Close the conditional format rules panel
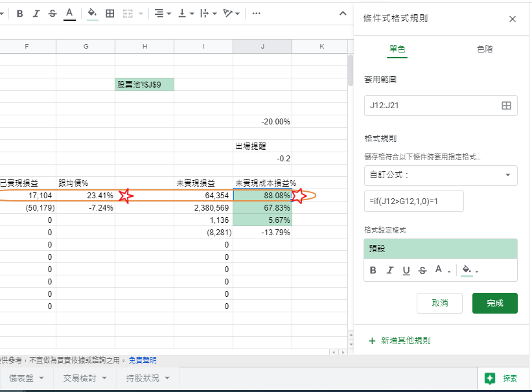532x392 pixels. tap(513, 19)
